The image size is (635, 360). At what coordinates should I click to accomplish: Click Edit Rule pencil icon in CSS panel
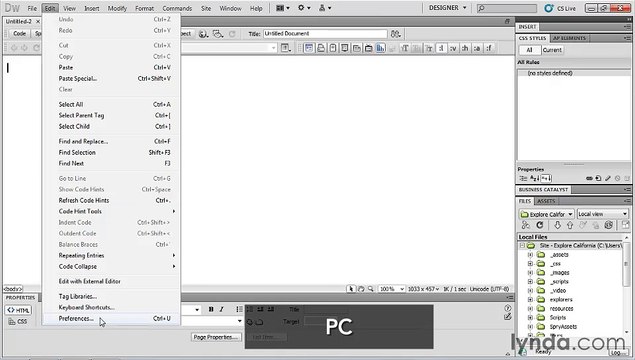(608, 178)
